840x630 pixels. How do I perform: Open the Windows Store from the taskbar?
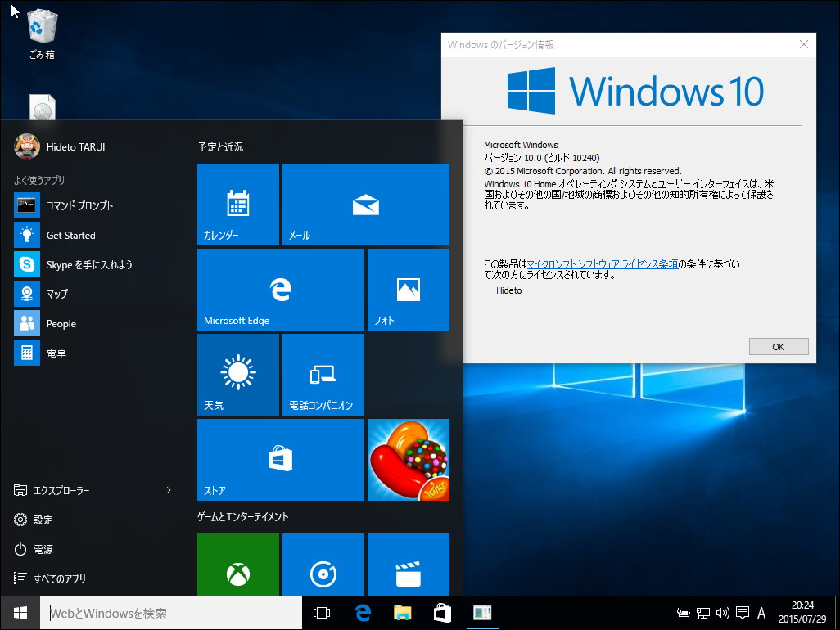coord(441,612)
